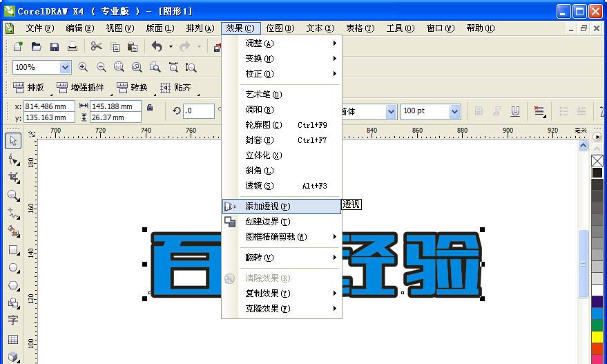Click the Zoom to page icon
The width and height of the screenshot is (607, 364).
click(x=155, y=68)
